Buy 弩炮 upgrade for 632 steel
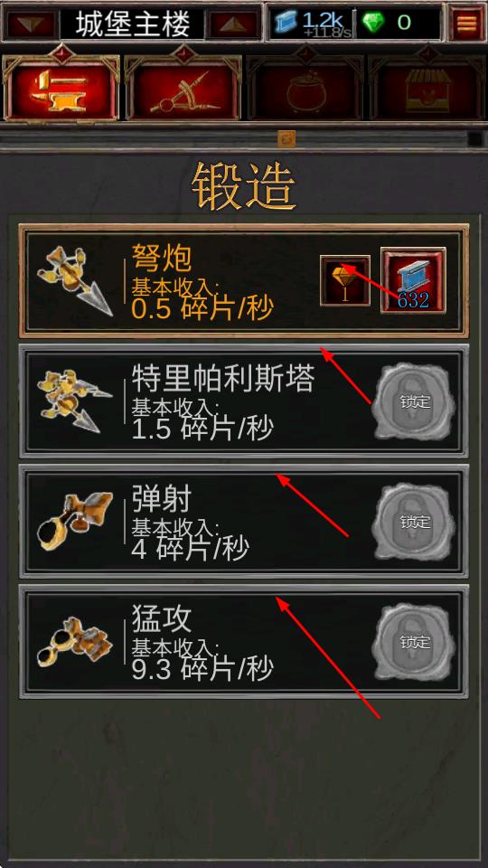 pyautogui.click(x=413, y=280)
